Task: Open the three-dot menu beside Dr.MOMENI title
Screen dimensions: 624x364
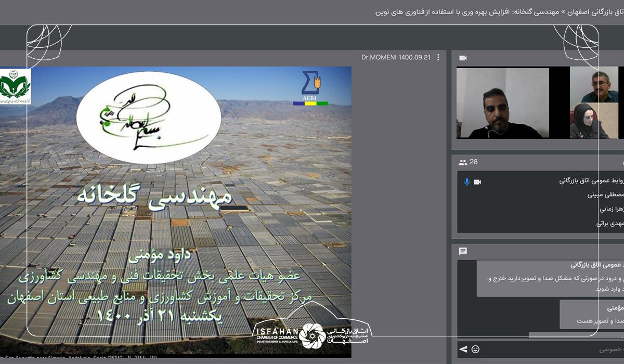Action: [x=438, y=58]
